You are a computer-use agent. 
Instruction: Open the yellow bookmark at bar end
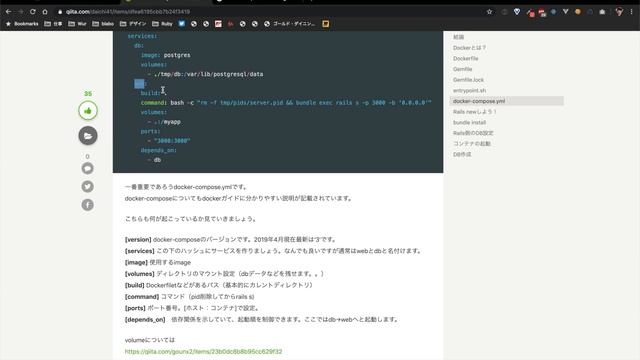click(326, 24)
